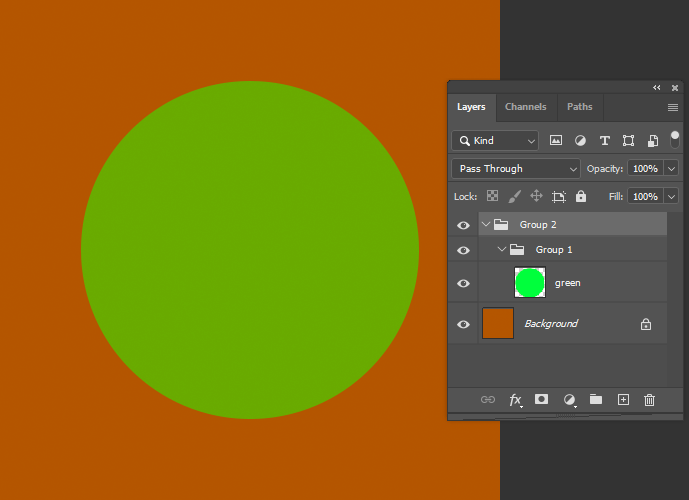The width and height of the screenshot is (689, 500).
Task: Hide Group 2 visibility eye
Action: coord(463,225)
